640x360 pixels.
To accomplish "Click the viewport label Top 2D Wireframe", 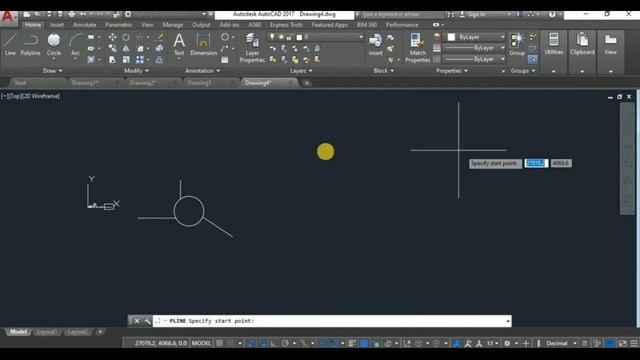I will [x=30, y=96].
